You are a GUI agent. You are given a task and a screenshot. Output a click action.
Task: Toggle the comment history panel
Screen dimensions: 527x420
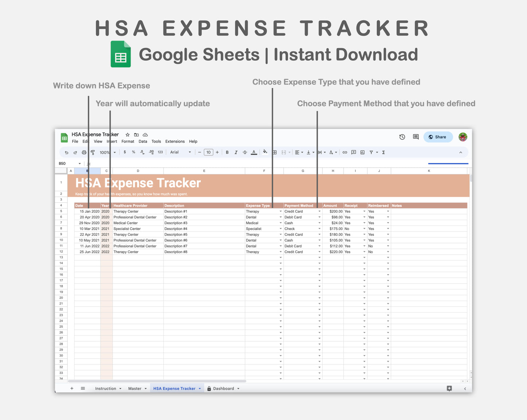415,137
